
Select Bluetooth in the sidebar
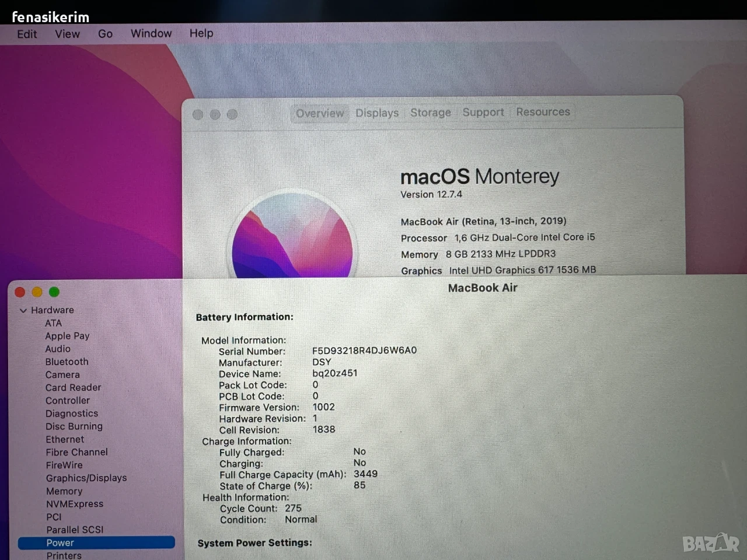[67, 362]
